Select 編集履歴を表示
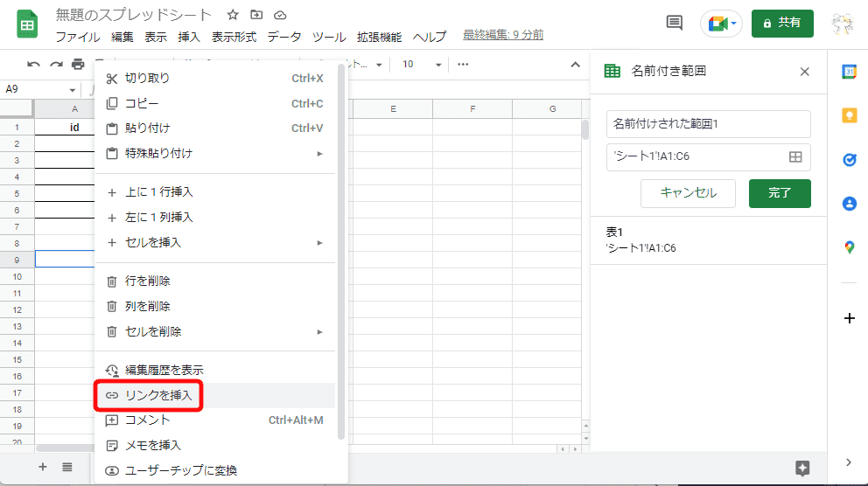This screenshot has height=486, width=868. point(214,370)
